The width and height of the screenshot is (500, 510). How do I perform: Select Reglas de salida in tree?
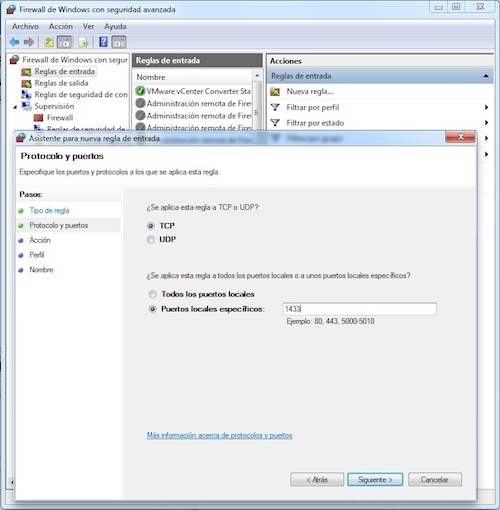pyautogui.click(x=61, y=83)
